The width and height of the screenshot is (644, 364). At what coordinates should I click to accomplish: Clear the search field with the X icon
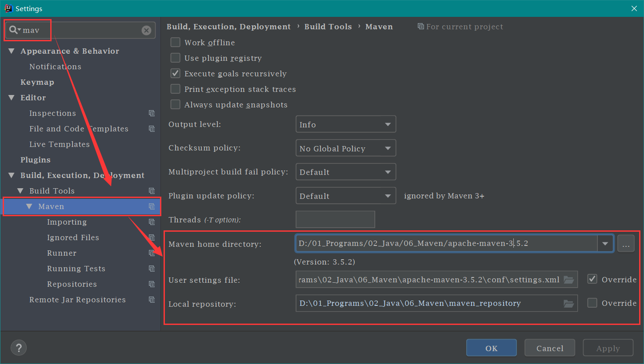[x=146, y=30]
